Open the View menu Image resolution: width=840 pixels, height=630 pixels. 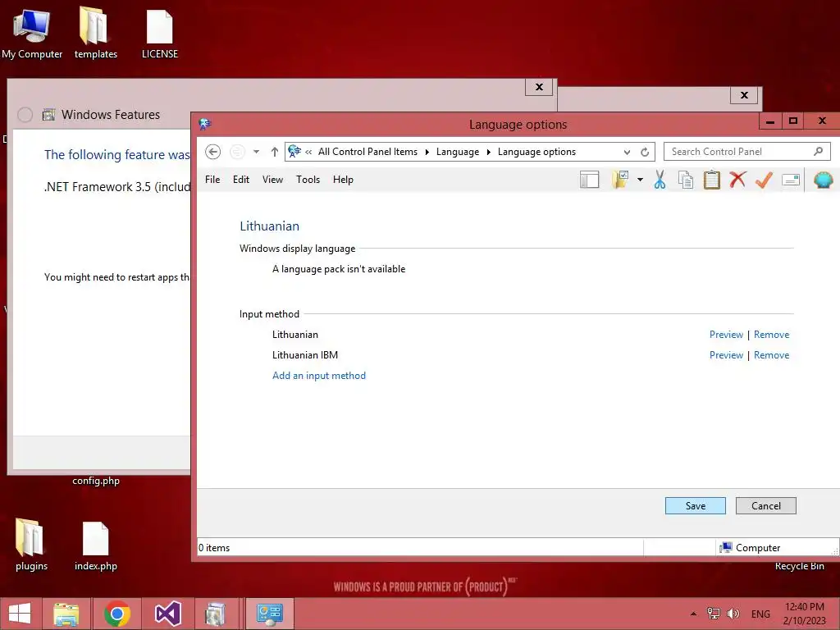coord(272,180)
